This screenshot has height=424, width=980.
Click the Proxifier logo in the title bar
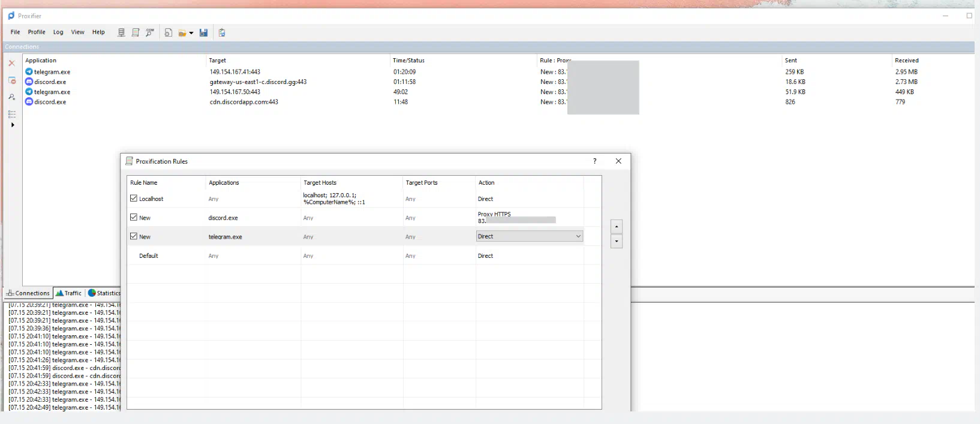point(11,16)
